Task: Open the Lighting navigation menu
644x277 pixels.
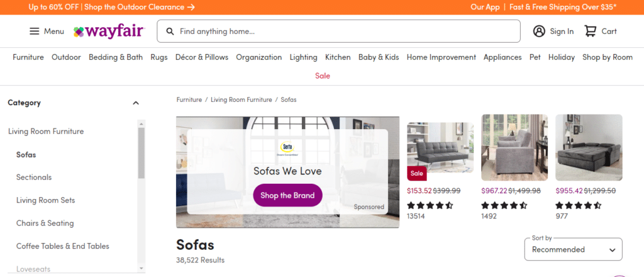Action: coord(304,57)
